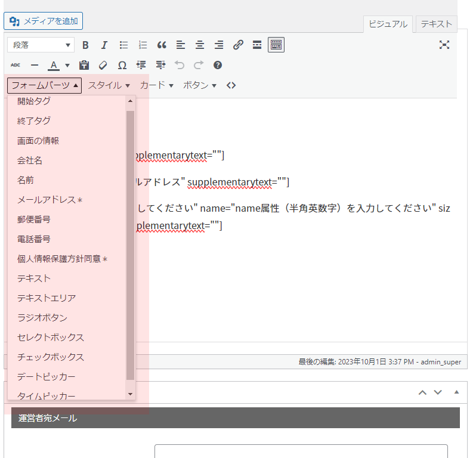This screenshot has height=458, width=476.
Task: Click the メディアを追加 button
Action: coord(43,21)
